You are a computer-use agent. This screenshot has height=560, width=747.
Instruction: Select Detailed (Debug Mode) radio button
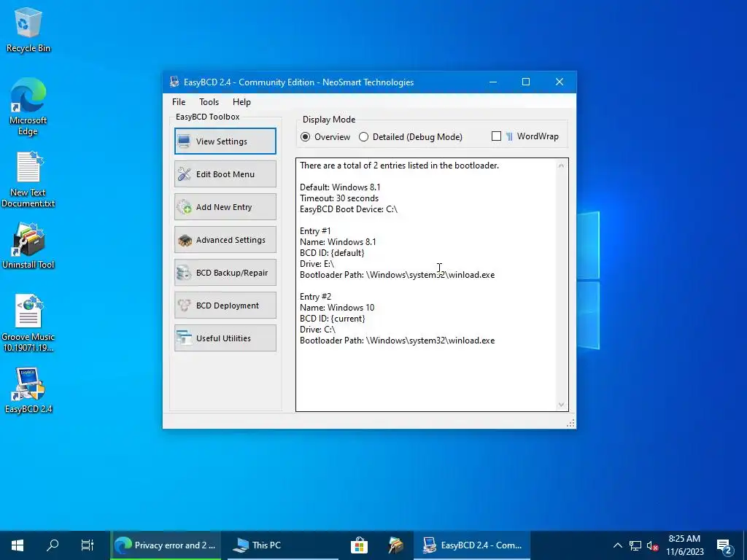[411, 136]
